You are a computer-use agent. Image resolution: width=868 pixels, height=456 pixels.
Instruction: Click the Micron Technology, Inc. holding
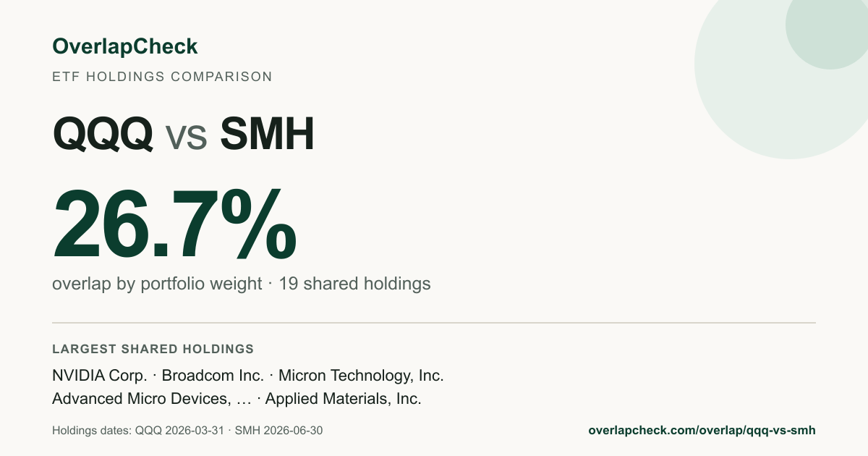click(x=361, y=376)
